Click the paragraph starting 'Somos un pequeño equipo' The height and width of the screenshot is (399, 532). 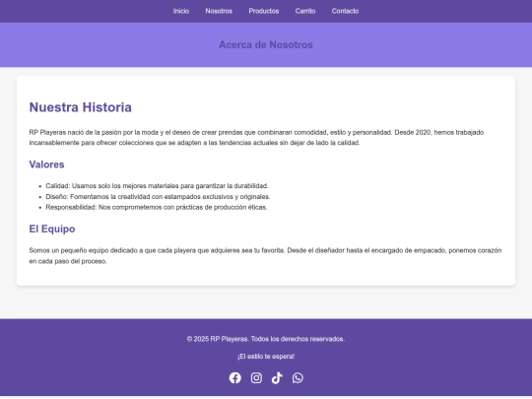pyautogui.click(x=265, y=256)
